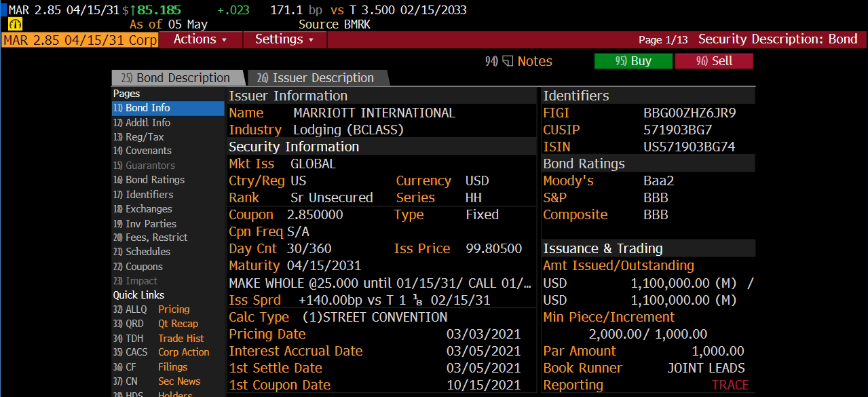Click the Rank value Sr Unsecured
Screen dimensions: 868x397
332,198
